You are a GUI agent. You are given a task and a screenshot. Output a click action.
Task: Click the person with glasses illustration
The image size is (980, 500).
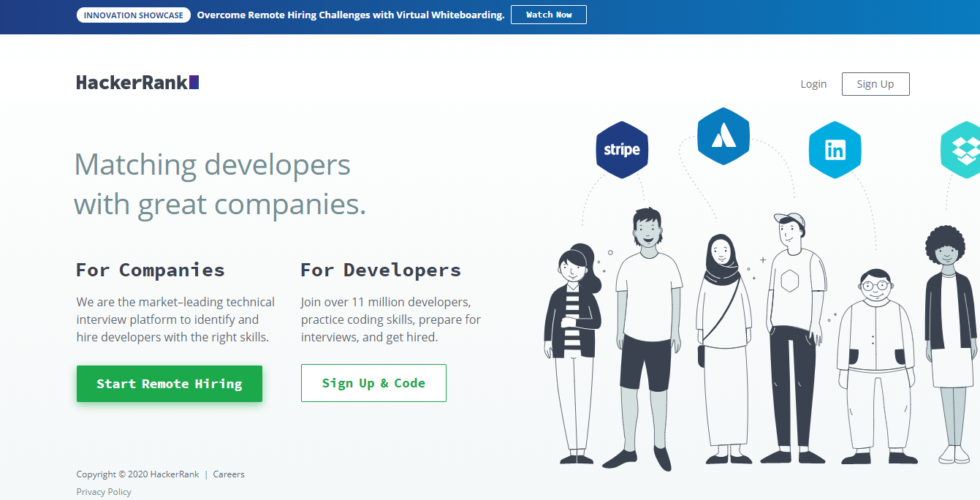point(875,365)
